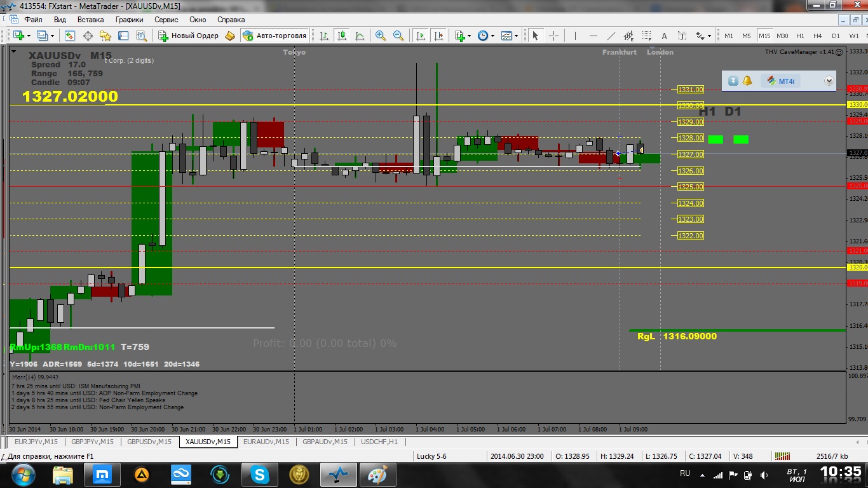Open the Navigator panel folder-star icon

105,36
